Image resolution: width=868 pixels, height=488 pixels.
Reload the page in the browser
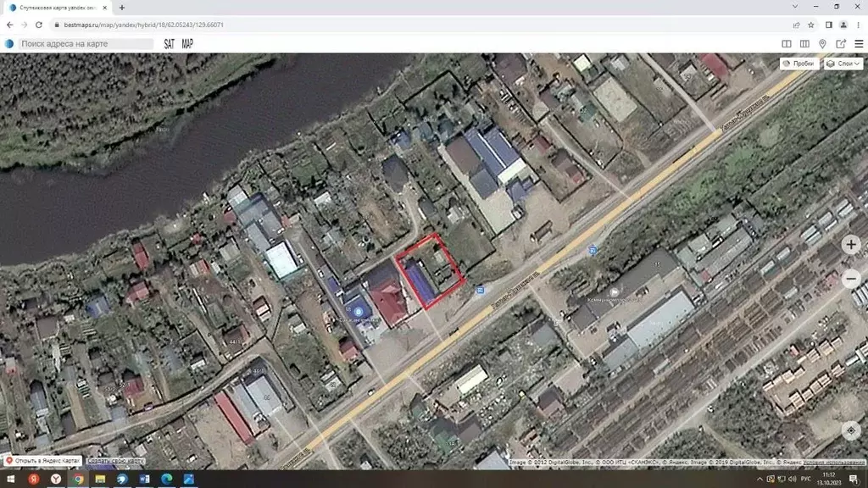[x=39, y=25]
